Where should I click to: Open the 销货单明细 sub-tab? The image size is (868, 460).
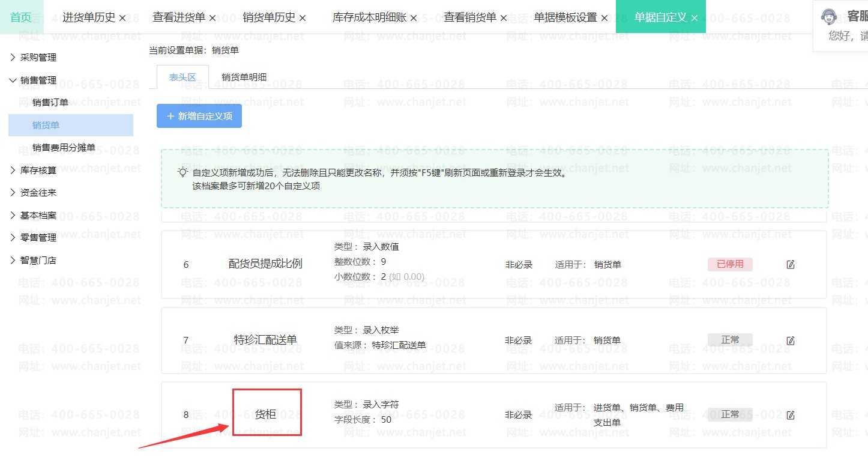[244, 77]
